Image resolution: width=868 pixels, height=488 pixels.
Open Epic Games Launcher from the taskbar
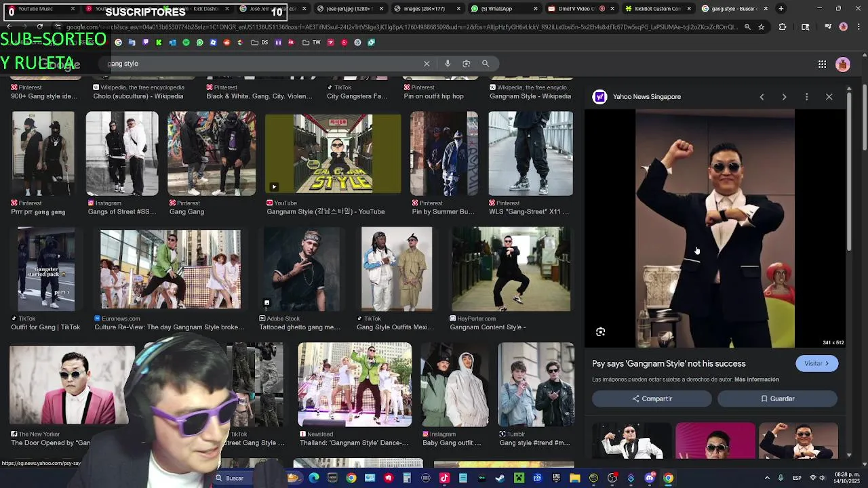(556, 479)
